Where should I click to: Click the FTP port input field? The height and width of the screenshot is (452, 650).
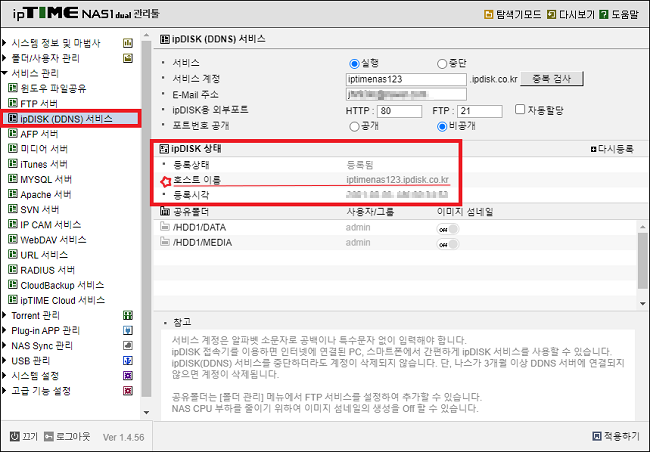[x=480, y=111]
